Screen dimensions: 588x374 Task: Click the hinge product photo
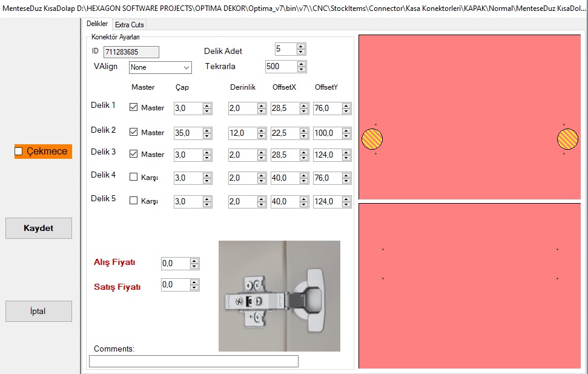click(279, 296)
